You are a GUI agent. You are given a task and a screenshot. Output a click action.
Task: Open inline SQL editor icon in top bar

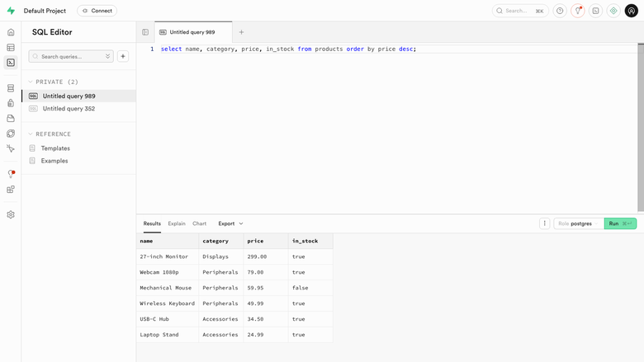coord(595,11)
